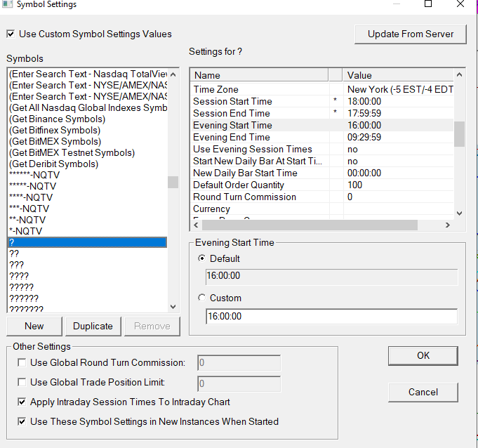Select the Custom radio button
This screenshot has height=448, width=478.
pyautogui.click(x=202, y=298)
